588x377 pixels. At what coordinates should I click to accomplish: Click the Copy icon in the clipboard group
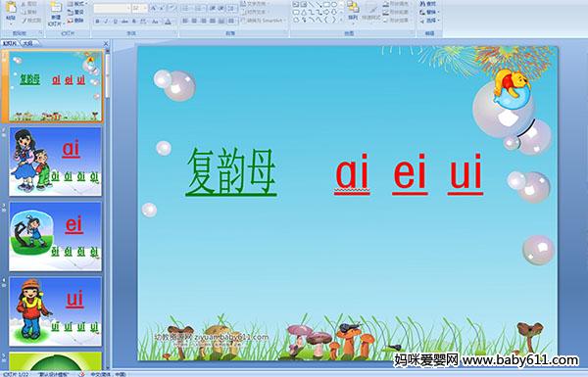[x=24, y=12]
